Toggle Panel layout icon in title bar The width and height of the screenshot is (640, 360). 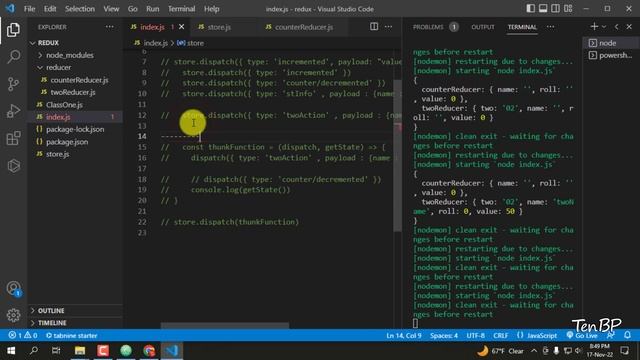pos(543,9)
